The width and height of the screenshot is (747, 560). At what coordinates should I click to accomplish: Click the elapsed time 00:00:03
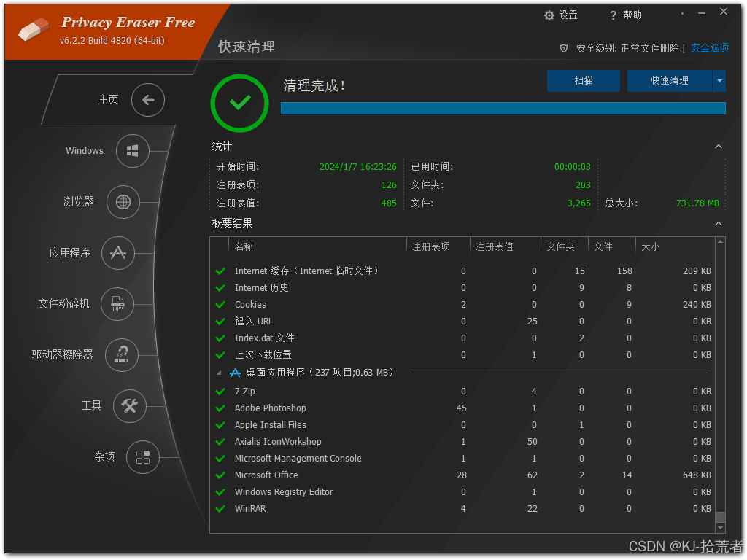click(572, 167)
